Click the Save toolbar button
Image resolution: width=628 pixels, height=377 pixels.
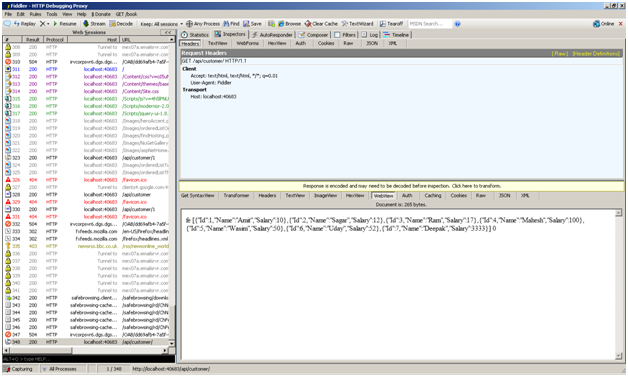click(252, 24)
